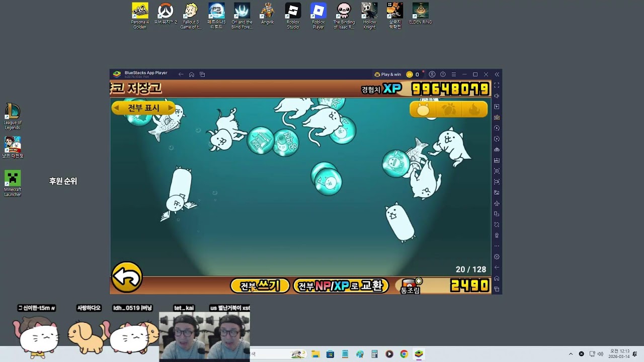Expand the system tray hidden icons chevron
This screenshot has width=644, height=362.
(571, 354)
